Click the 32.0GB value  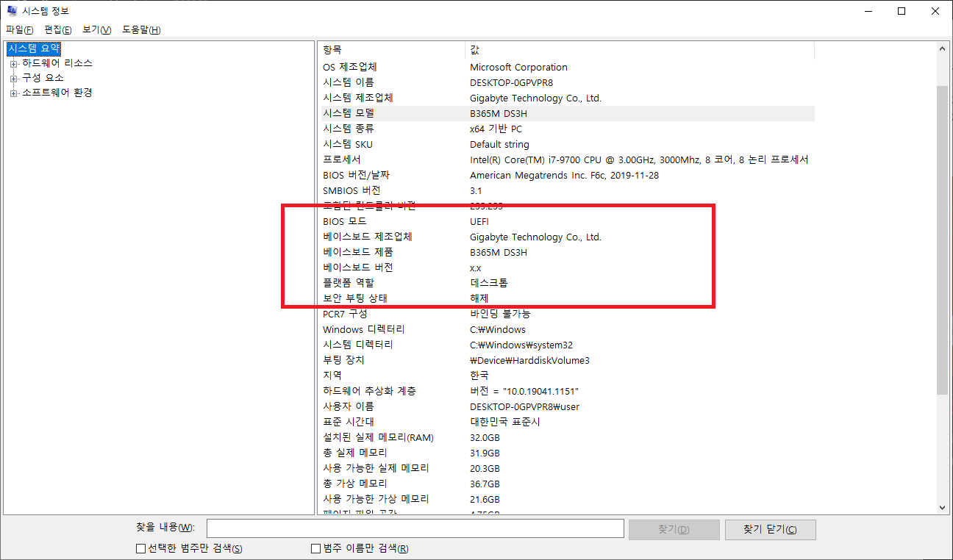[485, 437]
